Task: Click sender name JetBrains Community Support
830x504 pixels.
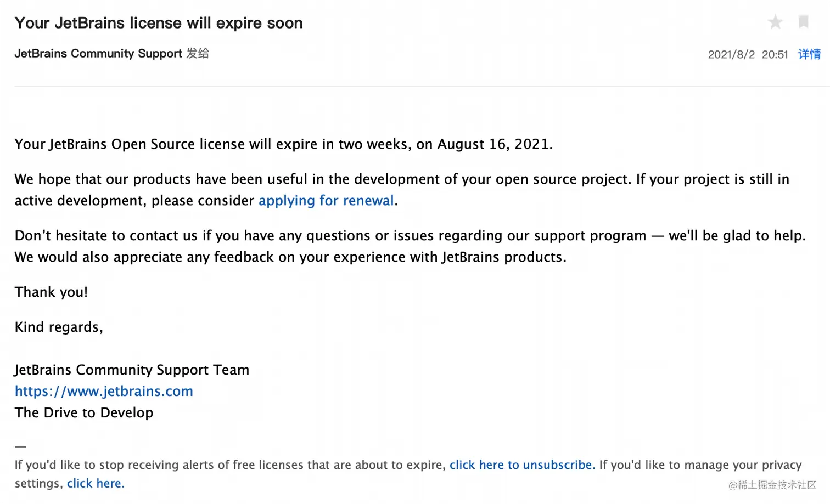Action: click(98, 54)
